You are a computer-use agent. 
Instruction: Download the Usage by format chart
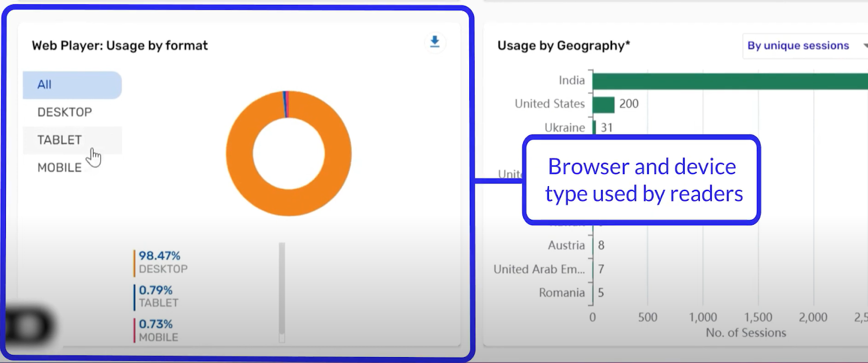pyautogui.click(x=435, y=42)
